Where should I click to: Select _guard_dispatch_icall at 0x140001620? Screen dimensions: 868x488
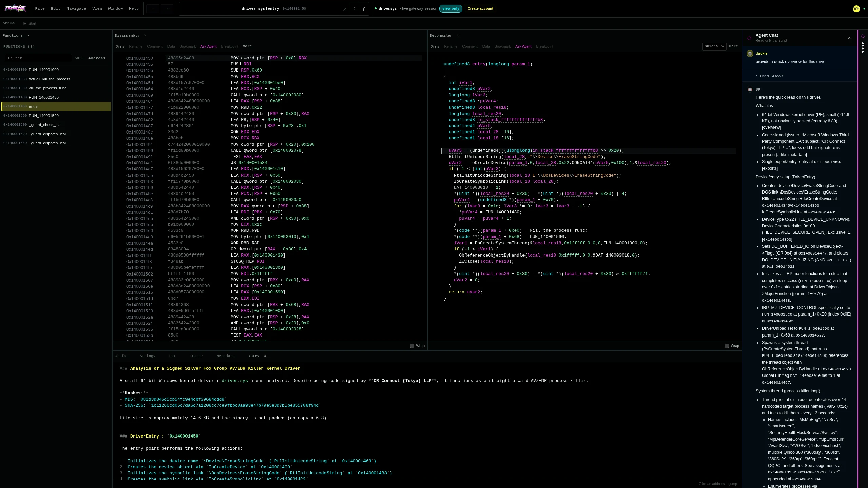coord(56,134)
